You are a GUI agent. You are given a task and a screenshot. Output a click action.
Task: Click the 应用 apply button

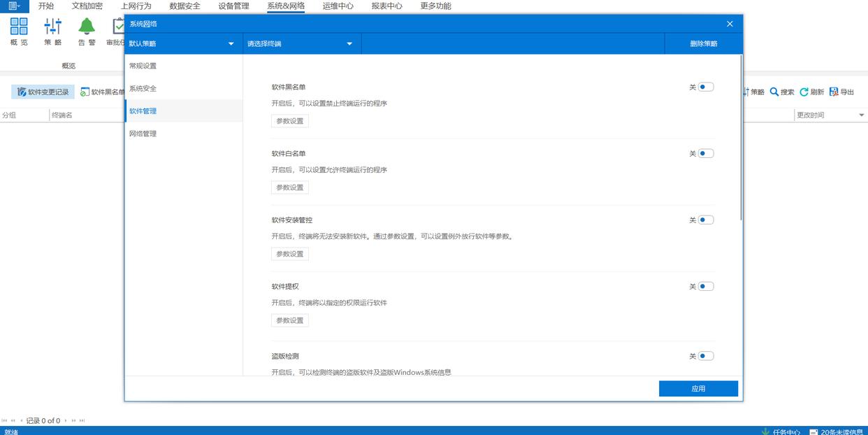[698, 389]
